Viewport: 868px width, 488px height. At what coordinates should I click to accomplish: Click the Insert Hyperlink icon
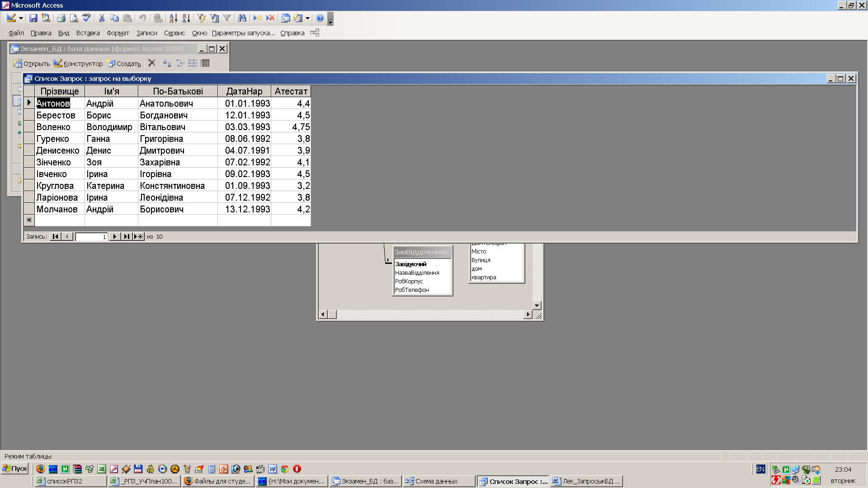point(158,18)
